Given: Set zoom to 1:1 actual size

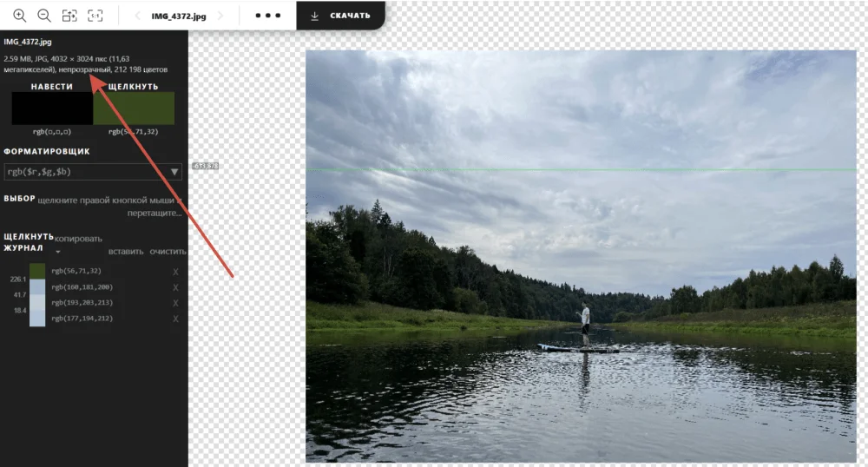Looking at the screenshot, I should tap(95, 16).
